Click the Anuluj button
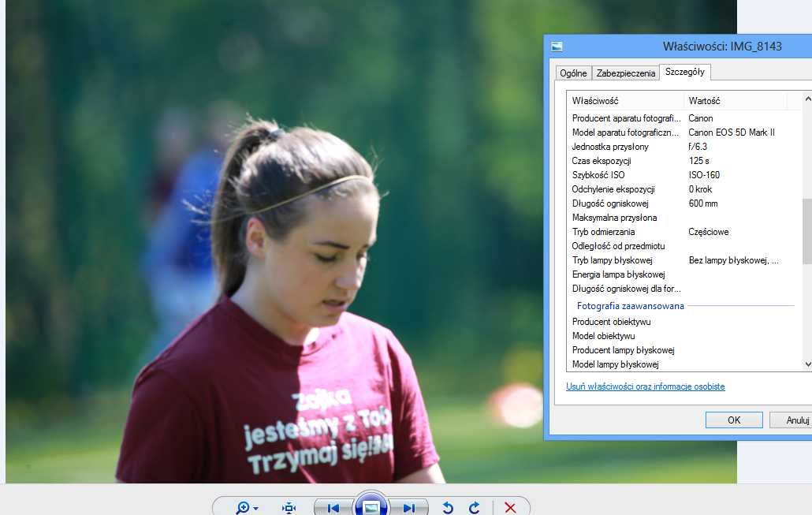Screen dimensions: 812x515 click(792, 420)
